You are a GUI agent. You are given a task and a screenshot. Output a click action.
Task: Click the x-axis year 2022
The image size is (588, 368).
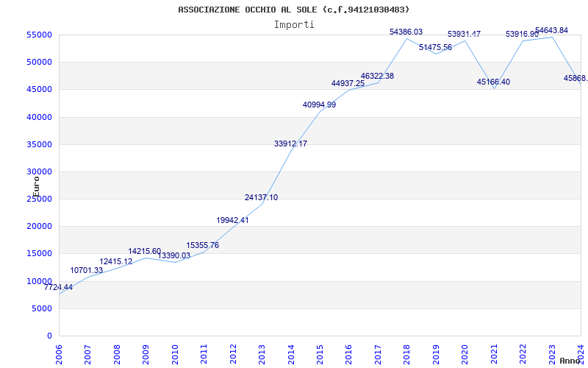pyautogui.click(x=523, y=354)
